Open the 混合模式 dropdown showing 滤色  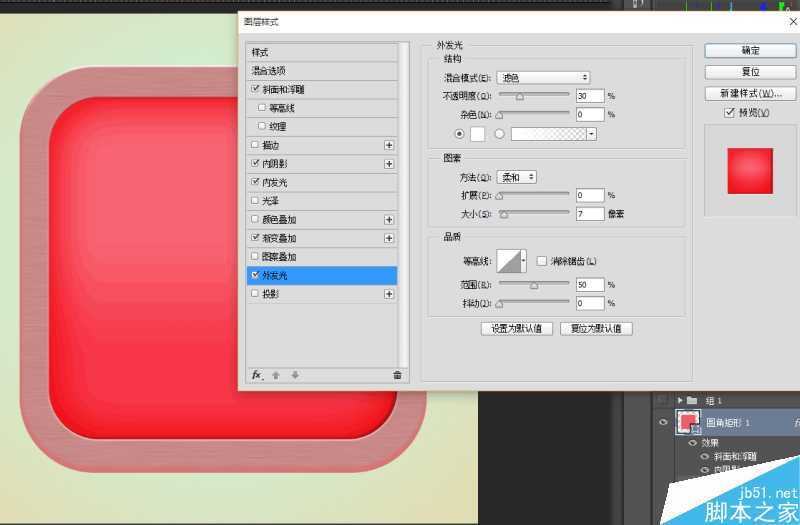coord(543,78)
